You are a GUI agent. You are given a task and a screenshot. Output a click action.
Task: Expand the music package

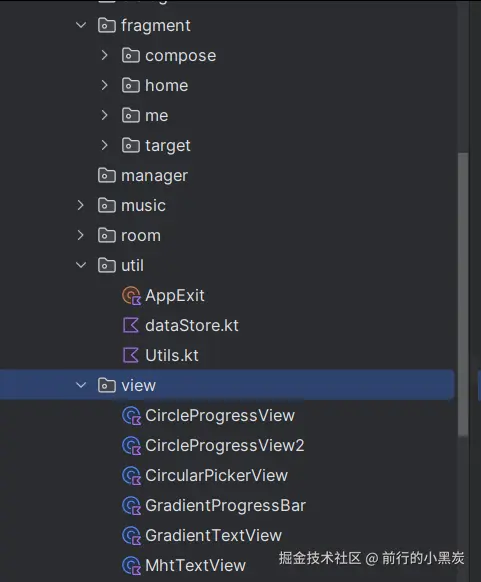click(81, 205)
